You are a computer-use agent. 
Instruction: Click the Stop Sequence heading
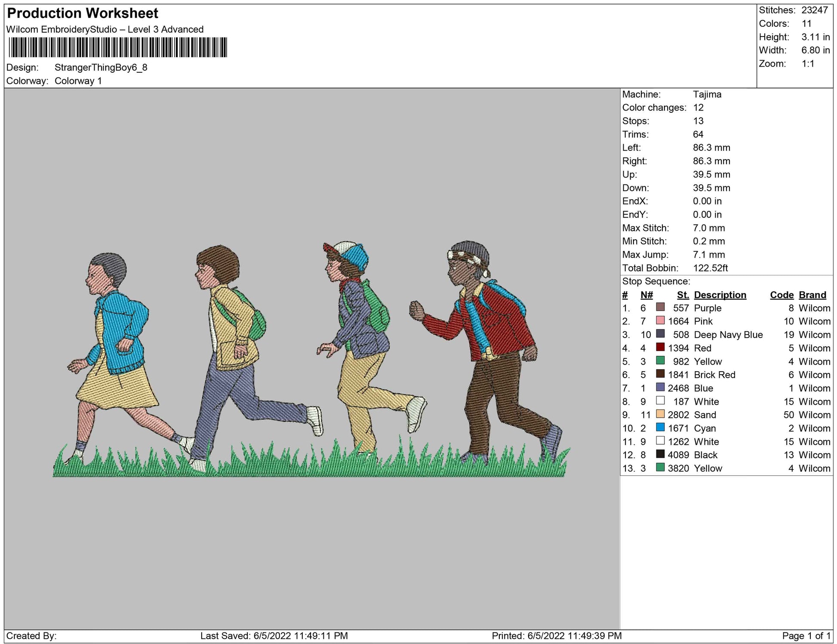[655, 281]
